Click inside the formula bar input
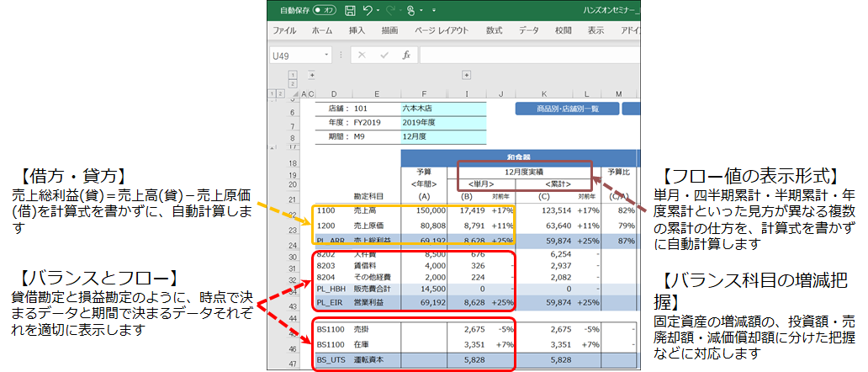Viewport: 868px width, 372px height. tap(530, 55)
